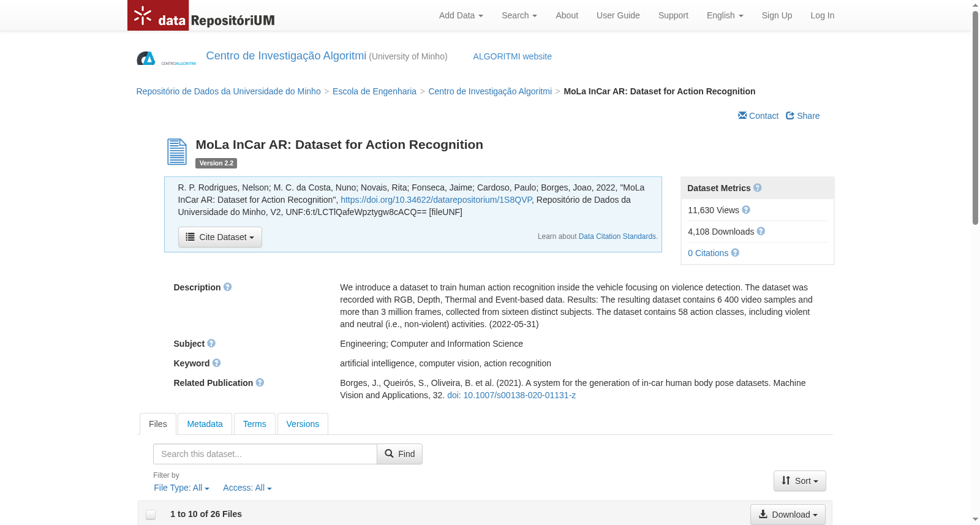Open Support in navbar
The width and height of the screenshot is (980, 525).
pyautogui.click(x=673, y=15)
